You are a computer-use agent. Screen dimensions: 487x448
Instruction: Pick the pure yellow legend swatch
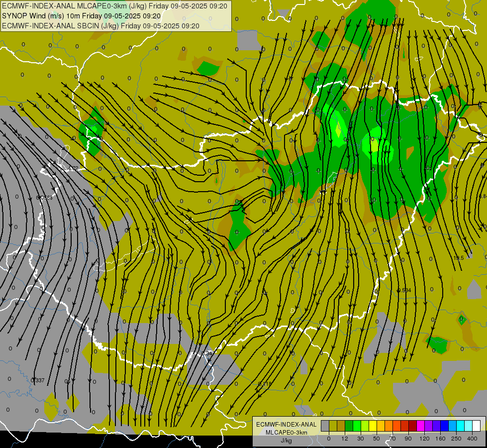coord(373,426)
